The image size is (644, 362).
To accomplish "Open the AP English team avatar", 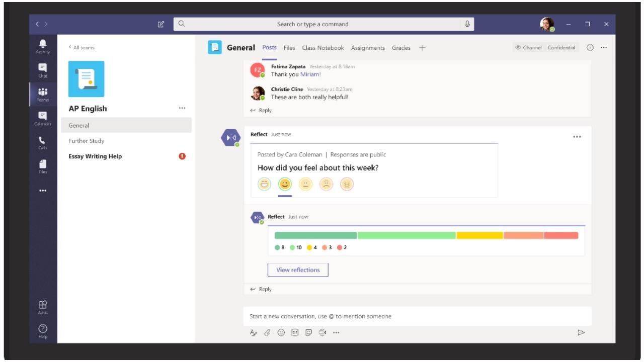I will tap(86, 79).
